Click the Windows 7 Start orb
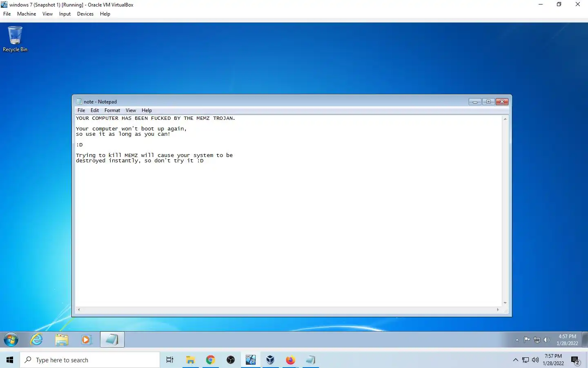Image resolution: width=588 pixels, height=368 pixels. coord(11,339)
